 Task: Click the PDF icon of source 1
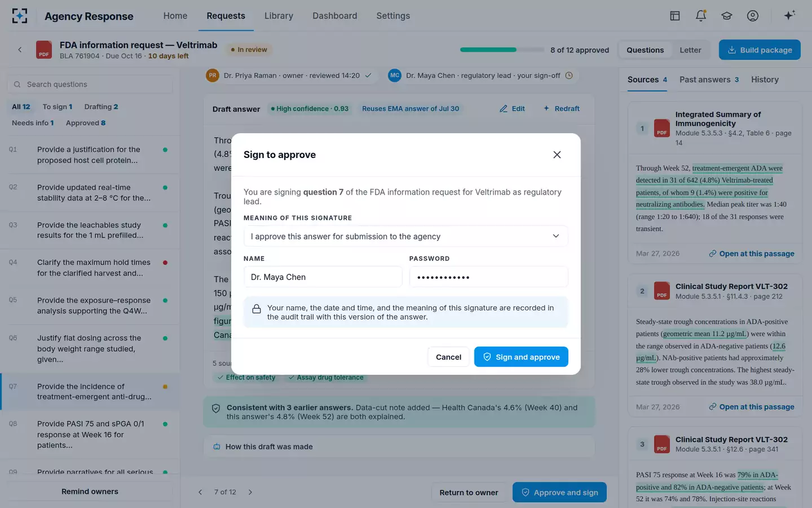661,128
